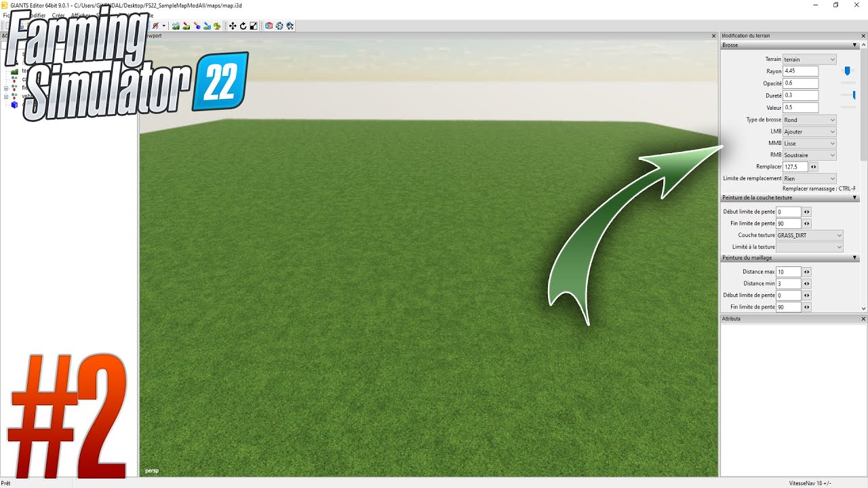868x488 pixels.
Task: Click the Opacité value field 0.6
Action: point(801,83)
